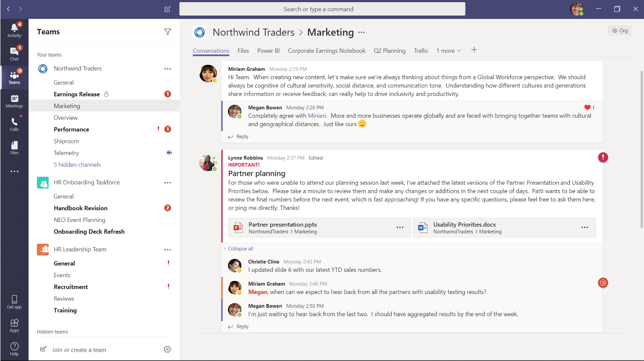This screenshot has height=361, width=644.
Task: Open manage teams settings gear
Action: 167,349
